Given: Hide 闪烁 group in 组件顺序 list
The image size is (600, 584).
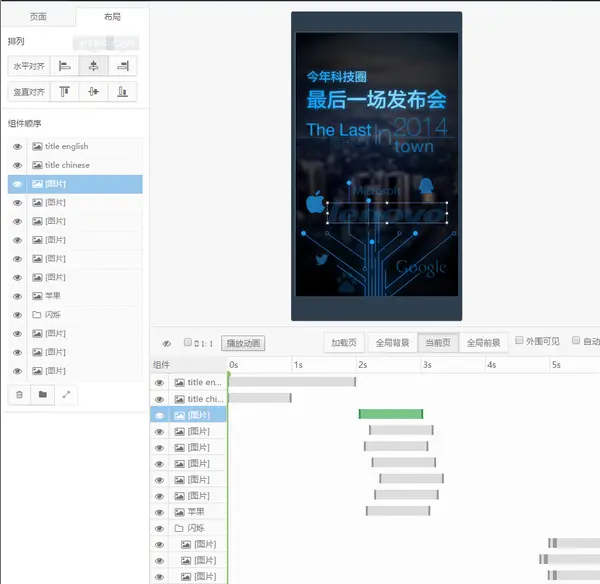Looking at the screenshot, I should click(x=17, y=315).
